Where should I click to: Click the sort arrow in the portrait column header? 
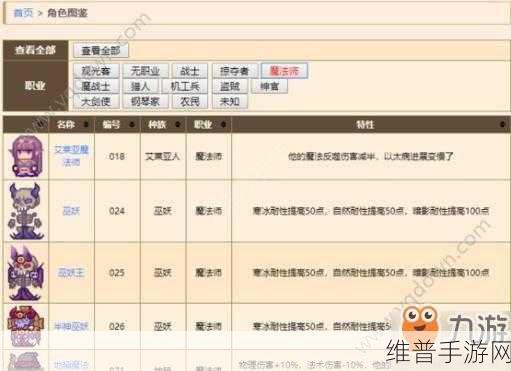(40, 125)
